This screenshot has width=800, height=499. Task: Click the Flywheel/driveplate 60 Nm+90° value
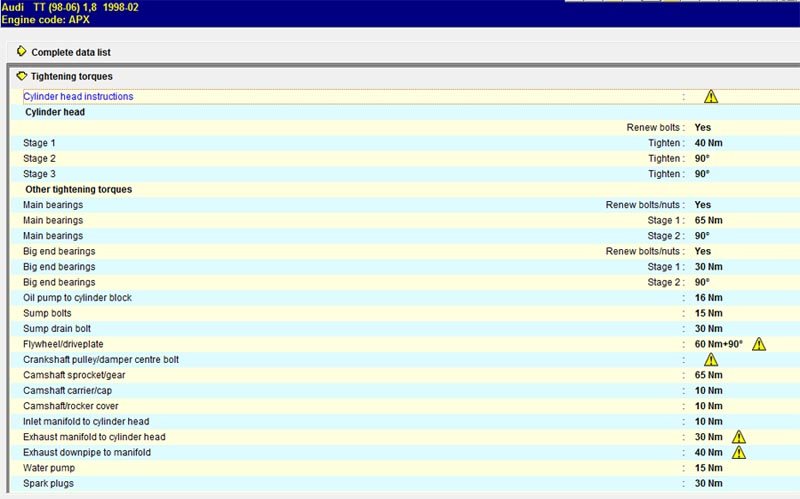[719, 344]
